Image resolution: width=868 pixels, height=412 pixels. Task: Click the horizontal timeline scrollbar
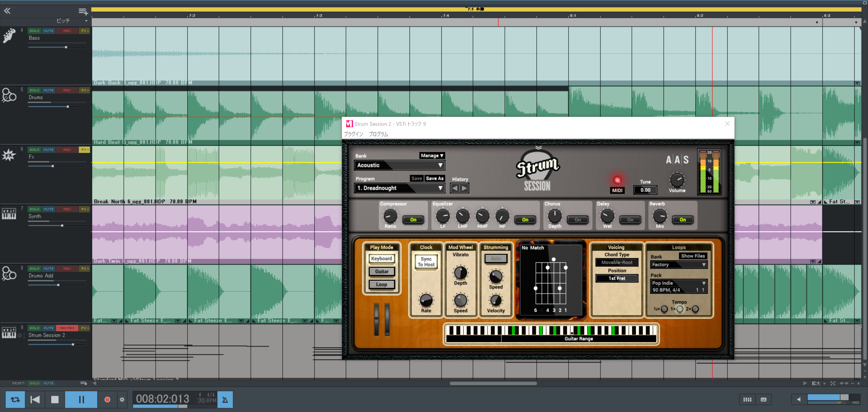(x=493, y=383)
